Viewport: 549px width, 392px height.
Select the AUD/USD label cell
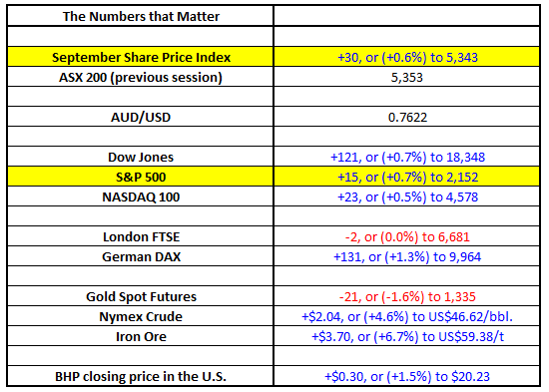pyautogui.click(x=141, y=117)
